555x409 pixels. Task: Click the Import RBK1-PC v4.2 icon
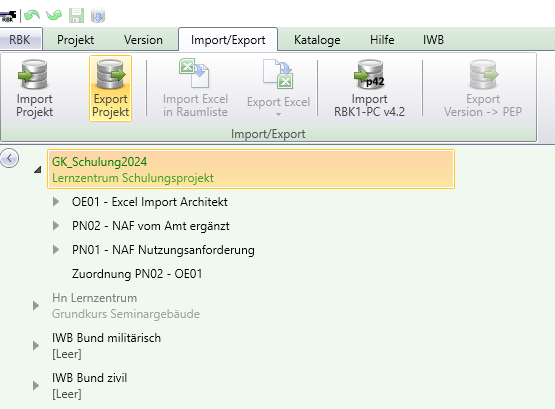[369, 75]
